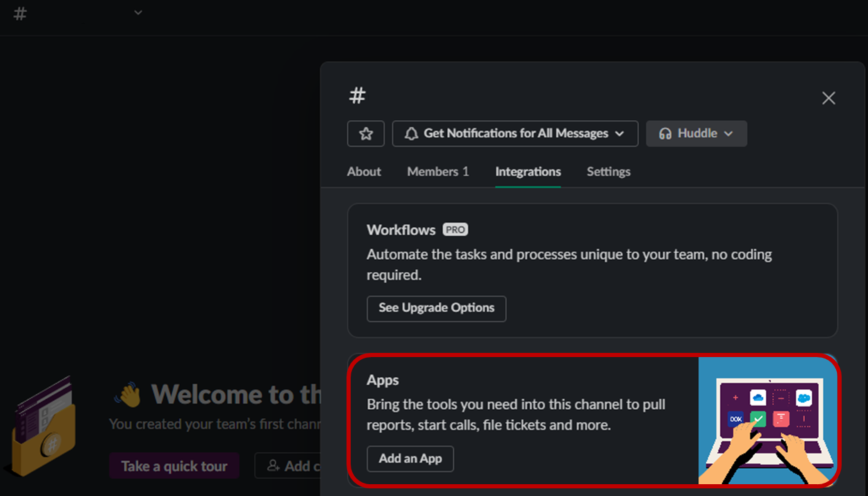Click the Add an App button
Viewport: 868px width, 496px height.
[x=410, y=458]
